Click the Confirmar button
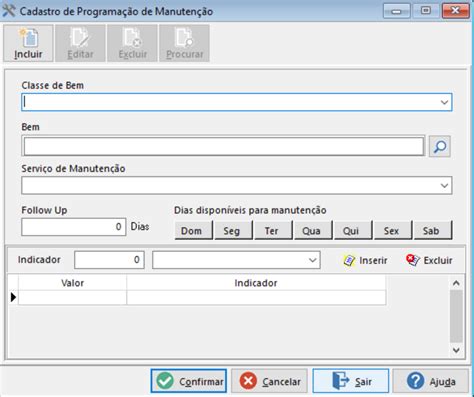 [189, 381]
